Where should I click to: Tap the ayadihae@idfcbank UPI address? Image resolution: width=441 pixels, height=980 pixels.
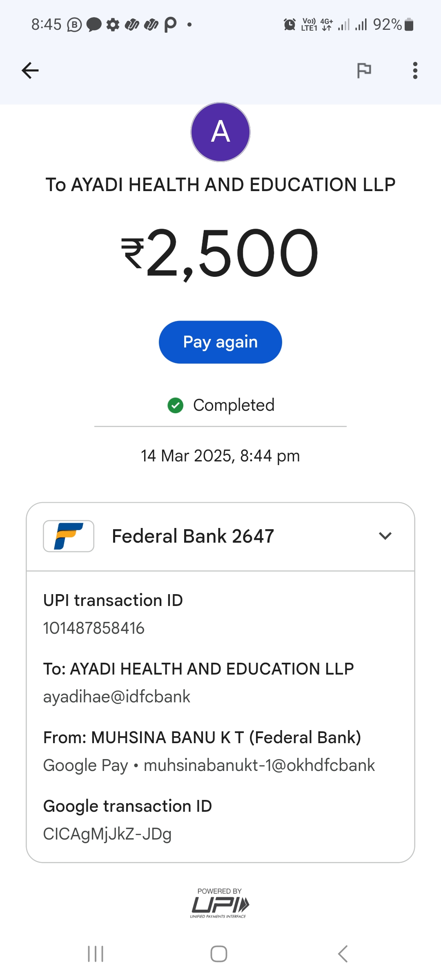click(x=117, y=697)
